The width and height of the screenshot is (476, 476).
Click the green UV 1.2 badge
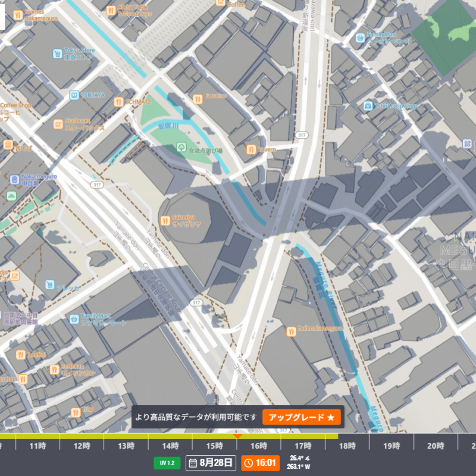tap(167, 463)
